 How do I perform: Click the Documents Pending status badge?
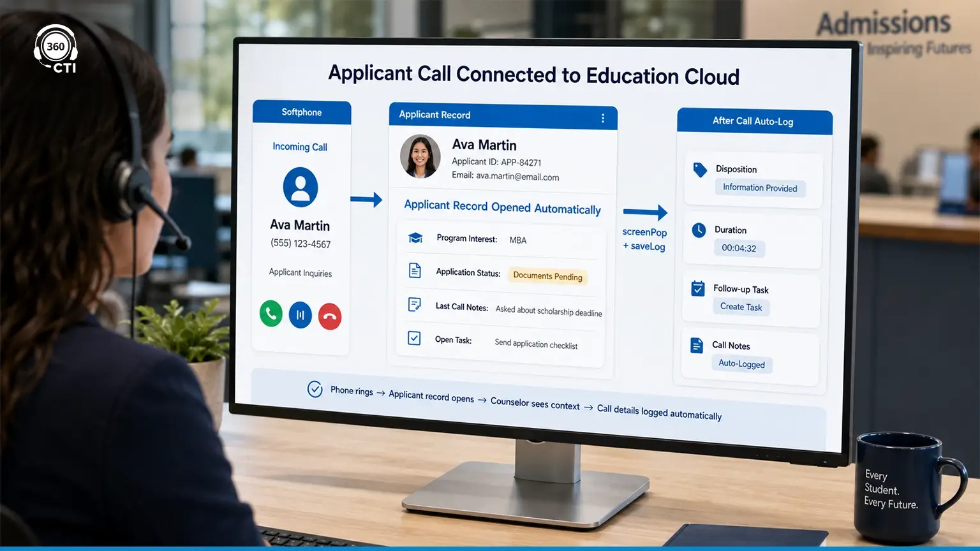click(x=547, y=276)
